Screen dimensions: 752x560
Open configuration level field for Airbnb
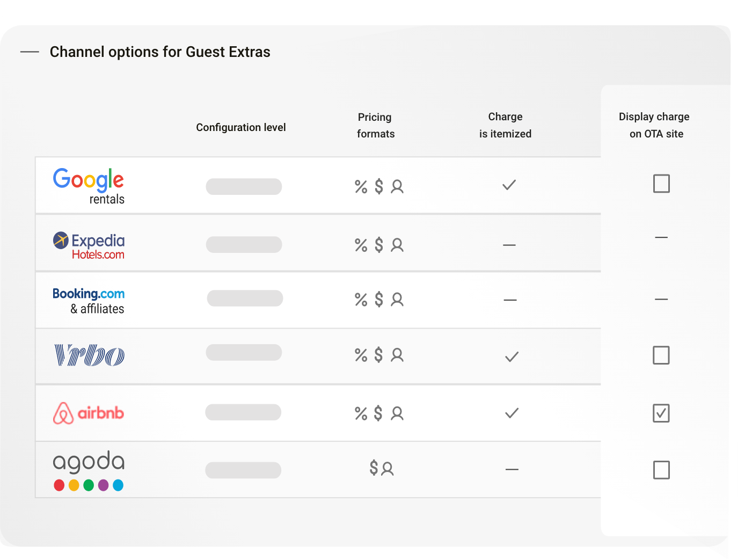243,412
